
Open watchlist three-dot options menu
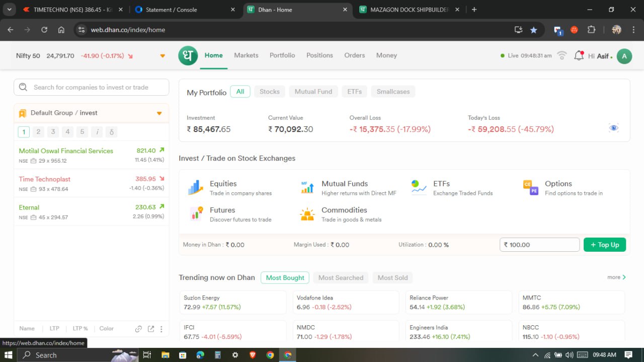(162, 329)
